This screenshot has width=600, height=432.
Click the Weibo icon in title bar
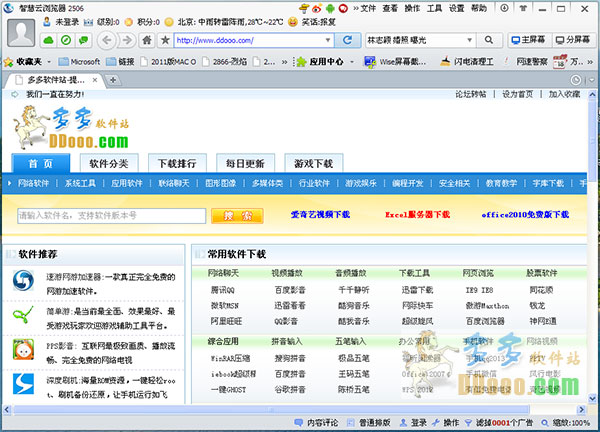[x=316, y=8]
